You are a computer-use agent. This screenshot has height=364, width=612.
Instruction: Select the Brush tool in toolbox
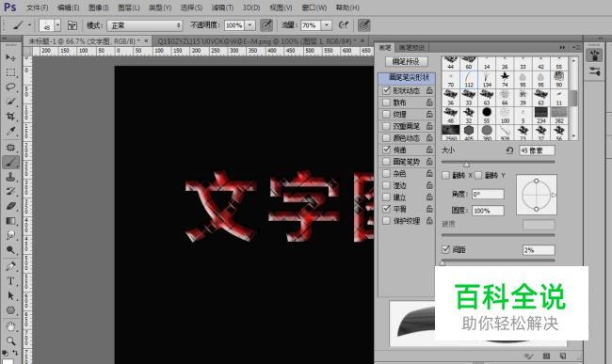(x=10, y=162)
